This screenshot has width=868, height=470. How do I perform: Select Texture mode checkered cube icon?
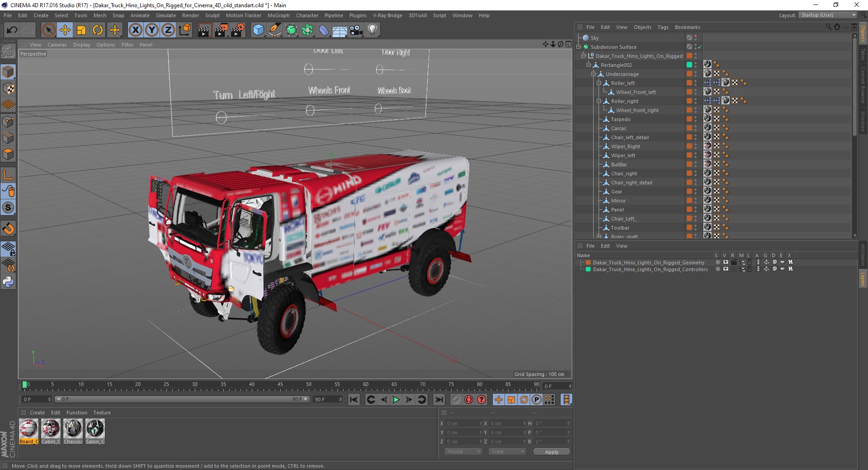tap(8, 89)
